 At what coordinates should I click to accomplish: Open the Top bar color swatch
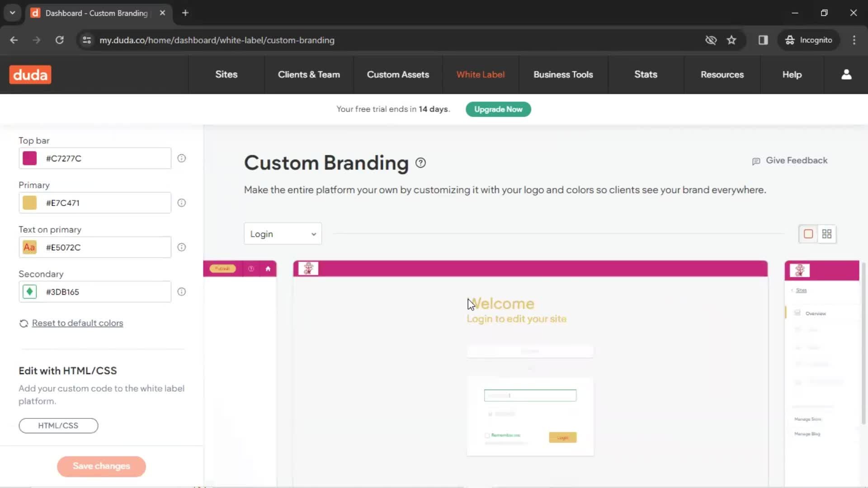point(30,158)
